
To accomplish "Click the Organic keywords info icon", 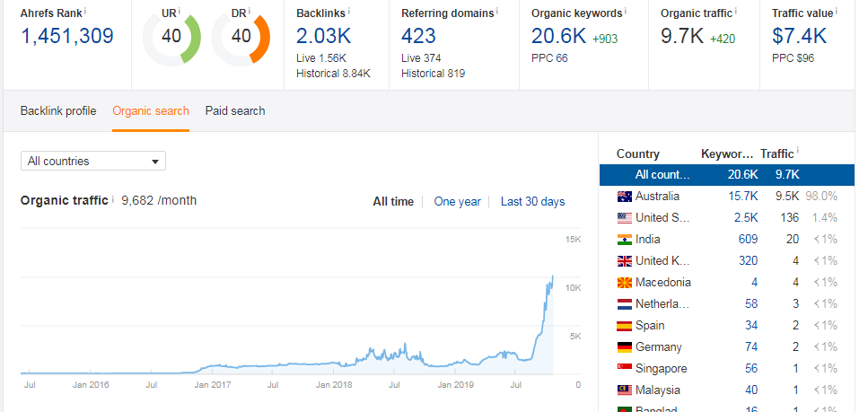I will [x=626, y=9].
